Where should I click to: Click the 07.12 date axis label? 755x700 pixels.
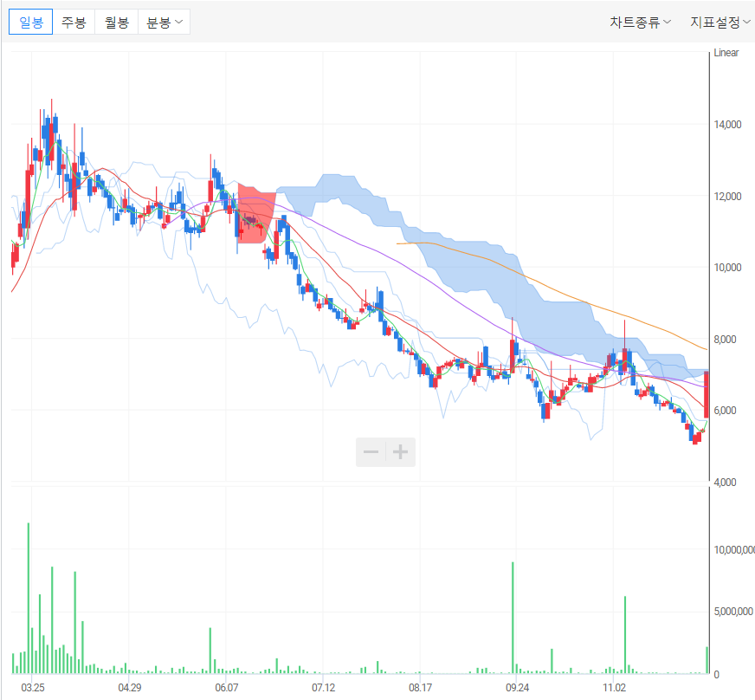point(323,688)
